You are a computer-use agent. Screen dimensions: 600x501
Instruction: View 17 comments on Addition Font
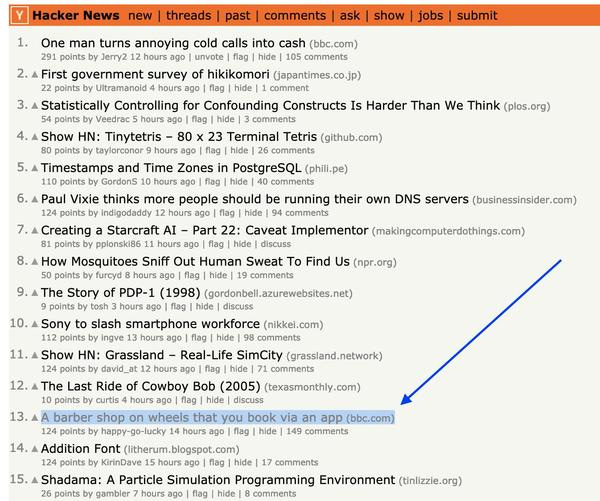pyautogui.click(x=290, y=462)
